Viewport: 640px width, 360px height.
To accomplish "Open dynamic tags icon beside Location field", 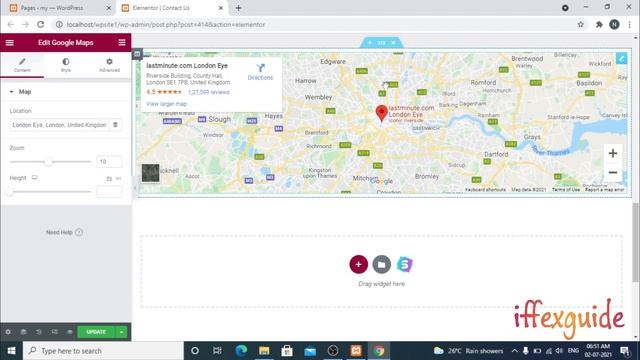I will [x=116, y=125].
